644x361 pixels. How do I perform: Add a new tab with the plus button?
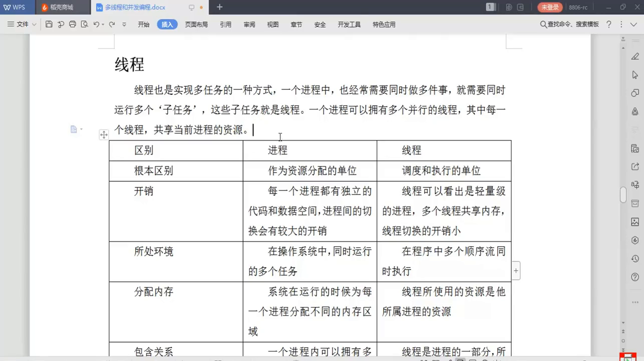point(219,7)
